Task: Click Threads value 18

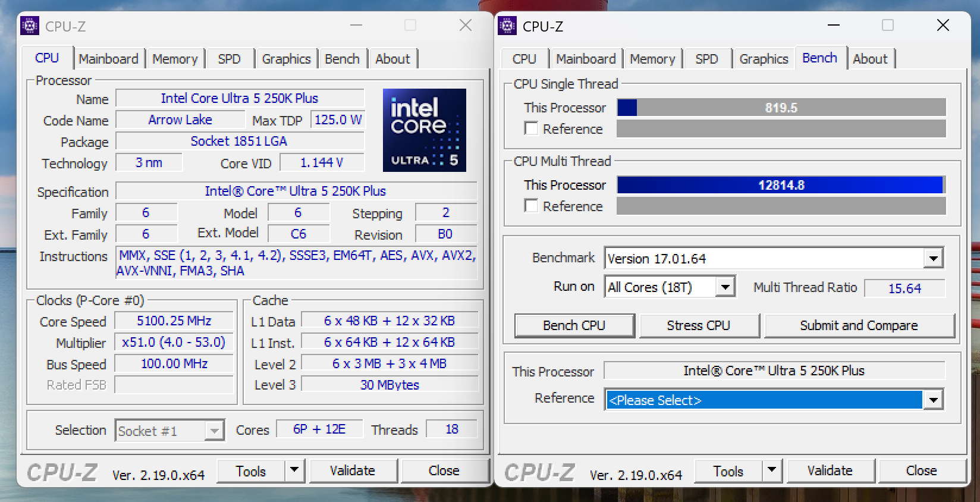Action: (x=452, y=429)
